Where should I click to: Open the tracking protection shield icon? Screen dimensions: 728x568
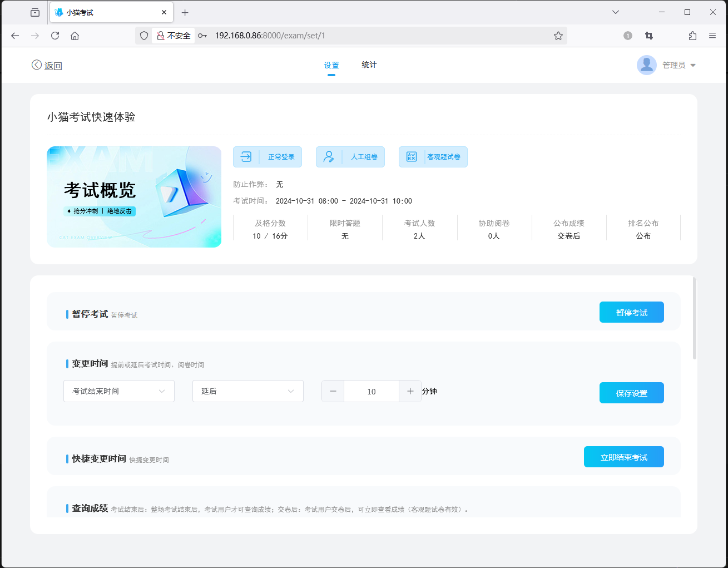point(144,36)
